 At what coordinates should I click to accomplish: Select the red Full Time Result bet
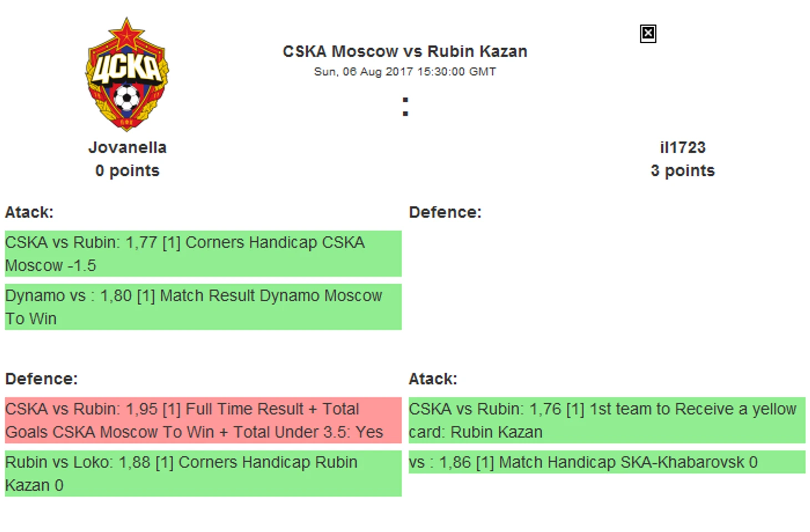coord(203,420)
